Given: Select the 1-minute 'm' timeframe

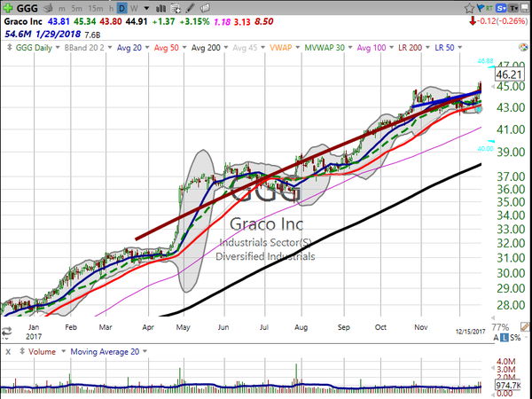Looking at the screenshot, I should 62,9.
